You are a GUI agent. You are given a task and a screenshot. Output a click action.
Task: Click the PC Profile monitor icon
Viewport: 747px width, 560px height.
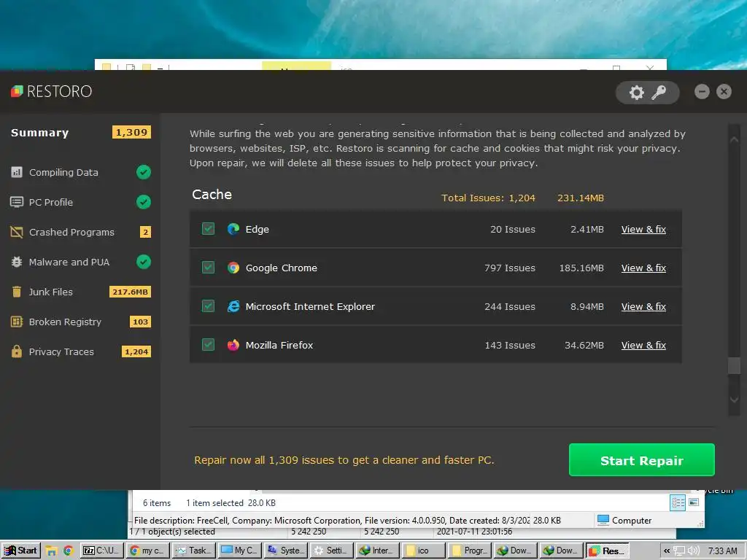click(x=17, y=202)
